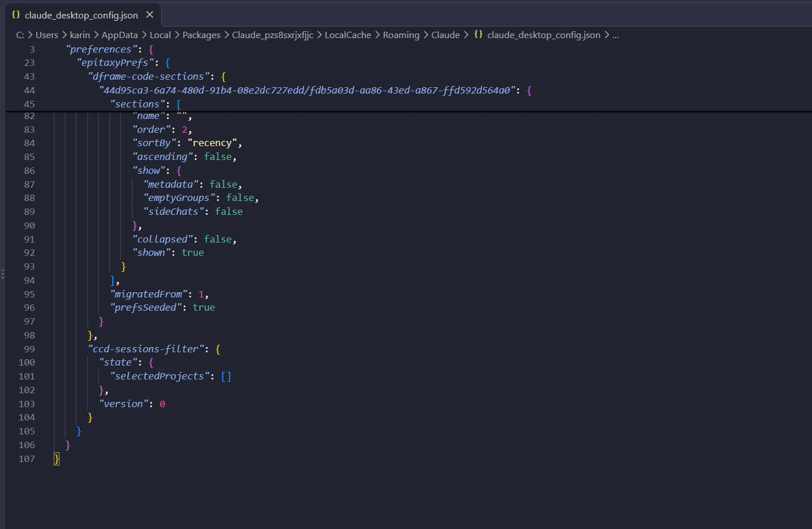Click the closing brace on line 107

coord(56,459)
